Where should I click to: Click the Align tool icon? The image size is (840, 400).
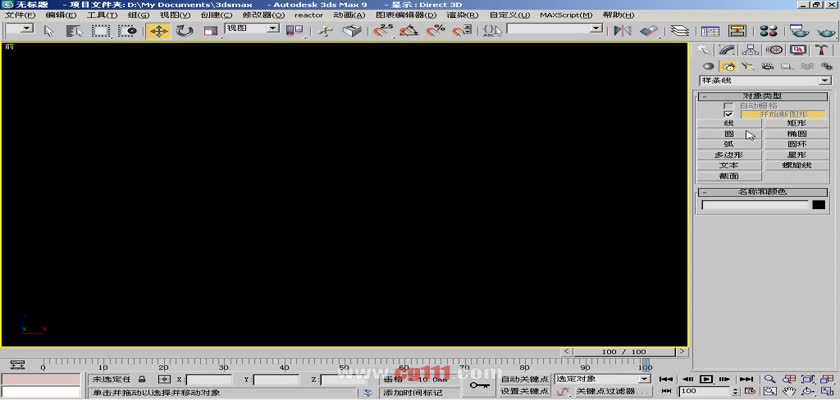pos(649,31)
